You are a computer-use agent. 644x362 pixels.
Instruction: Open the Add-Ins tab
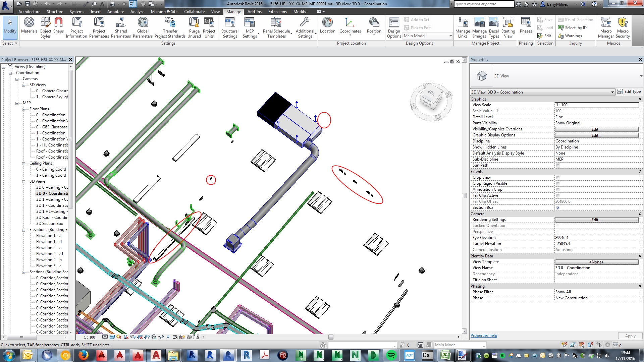click(x=254, y=11)
